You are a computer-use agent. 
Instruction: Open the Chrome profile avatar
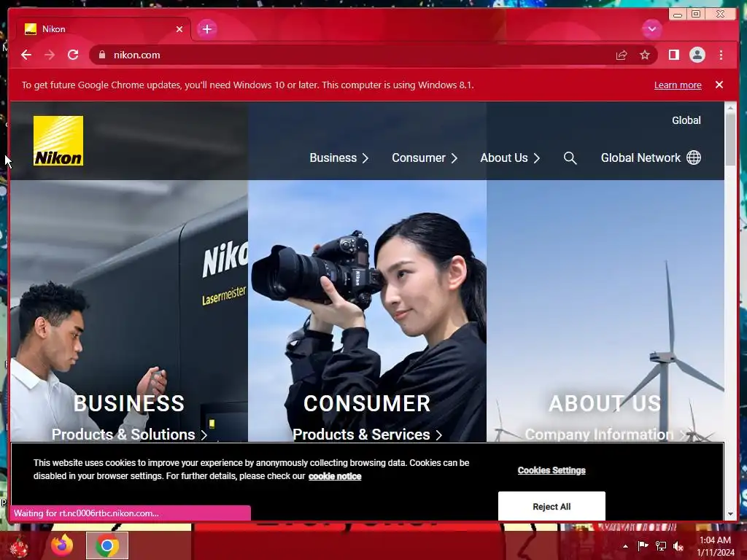click(x=697, y=55)
